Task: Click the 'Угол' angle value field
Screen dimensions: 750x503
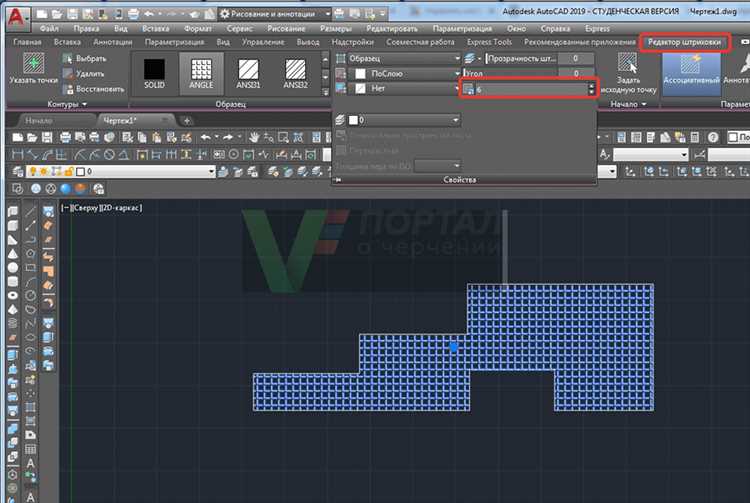Action: click(576, 74)
